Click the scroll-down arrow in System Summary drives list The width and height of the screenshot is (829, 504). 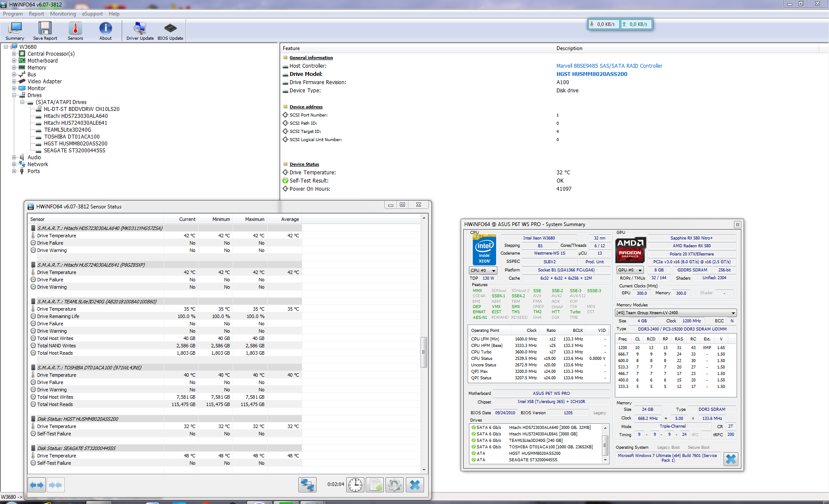605,460
